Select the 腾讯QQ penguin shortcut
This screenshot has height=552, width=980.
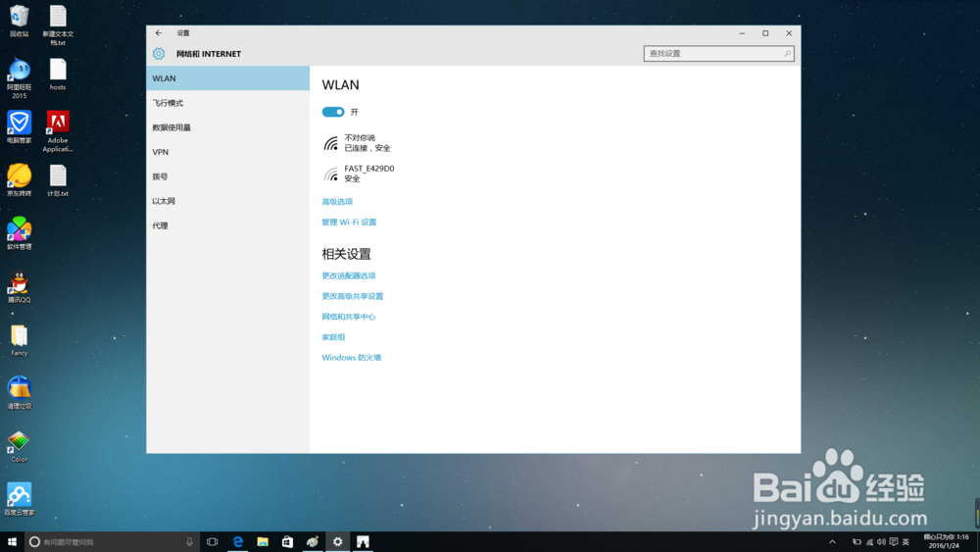pyautogui.click(x=20, y=287)
